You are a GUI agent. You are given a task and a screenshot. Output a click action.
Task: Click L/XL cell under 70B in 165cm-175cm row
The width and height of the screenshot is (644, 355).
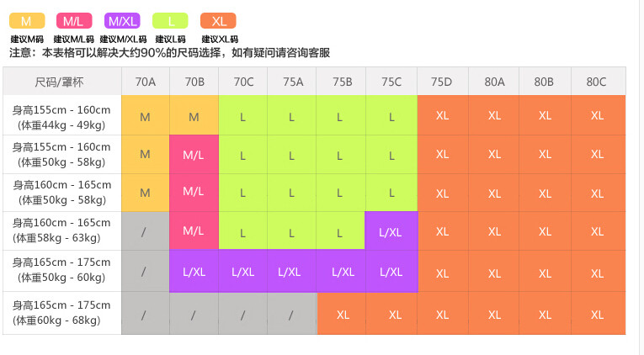[194, 272]
